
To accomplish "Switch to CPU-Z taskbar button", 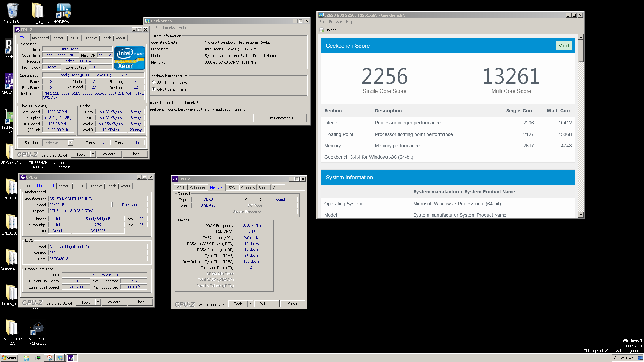I will click(x=71, y=358).
